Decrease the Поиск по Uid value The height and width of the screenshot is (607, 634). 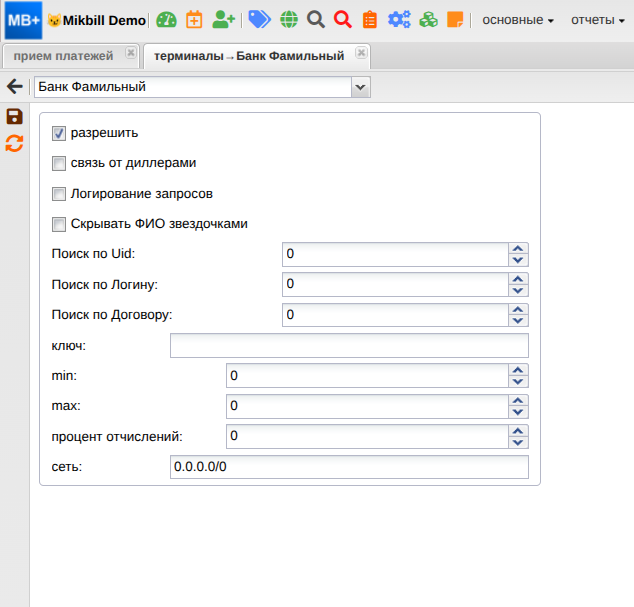518,260
